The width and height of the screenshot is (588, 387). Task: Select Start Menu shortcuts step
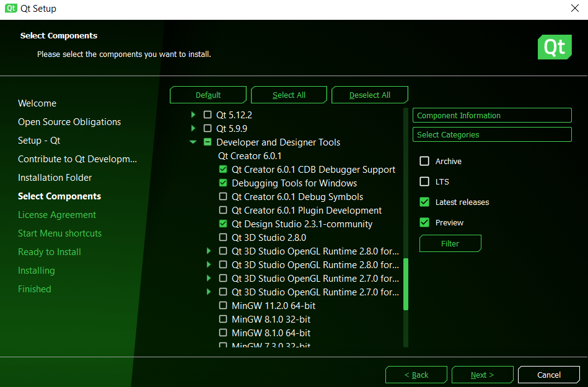click(59, 233)
